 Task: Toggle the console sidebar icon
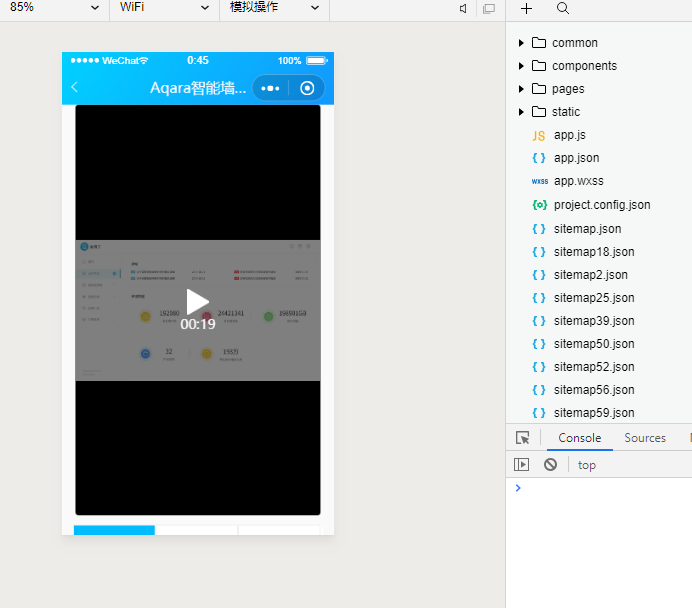pos(521,464)
